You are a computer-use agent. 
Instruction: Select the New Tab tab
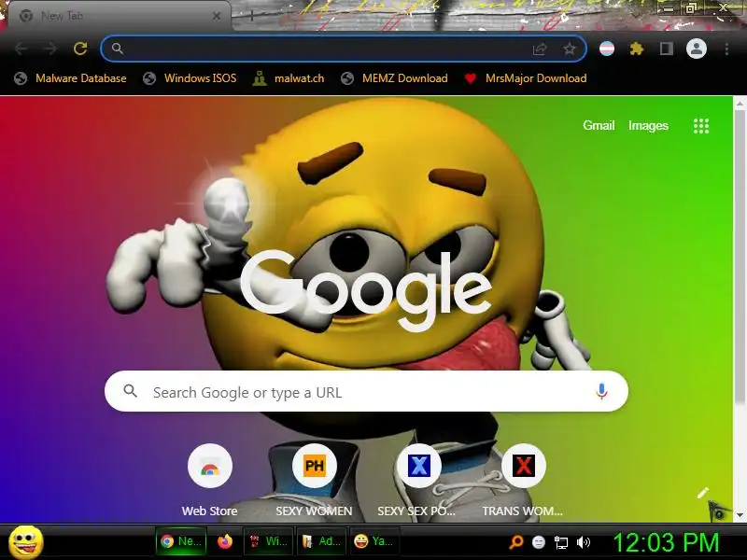pos(120,16)
